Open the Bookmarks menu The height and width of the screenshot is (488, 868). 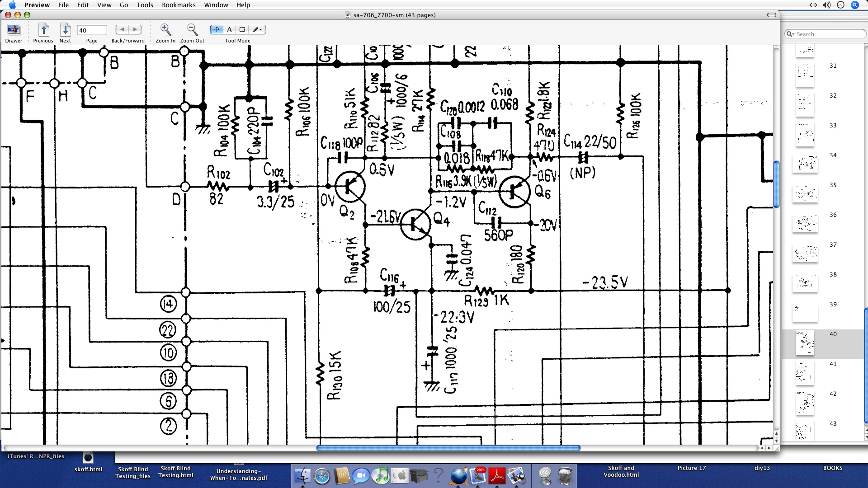click(x=179, y=5)
